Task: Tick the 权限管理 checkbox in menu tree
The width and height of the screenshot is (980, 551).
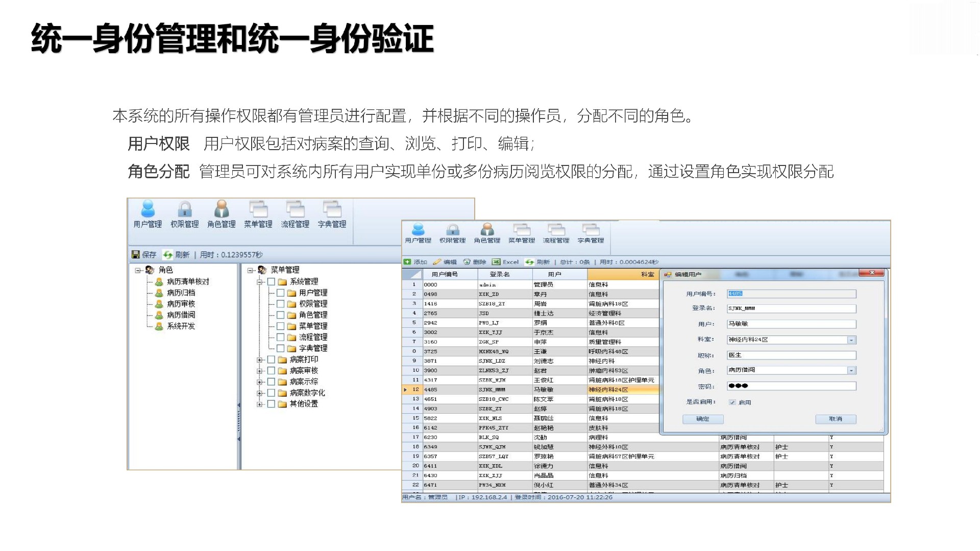Action: click(281, 304)
